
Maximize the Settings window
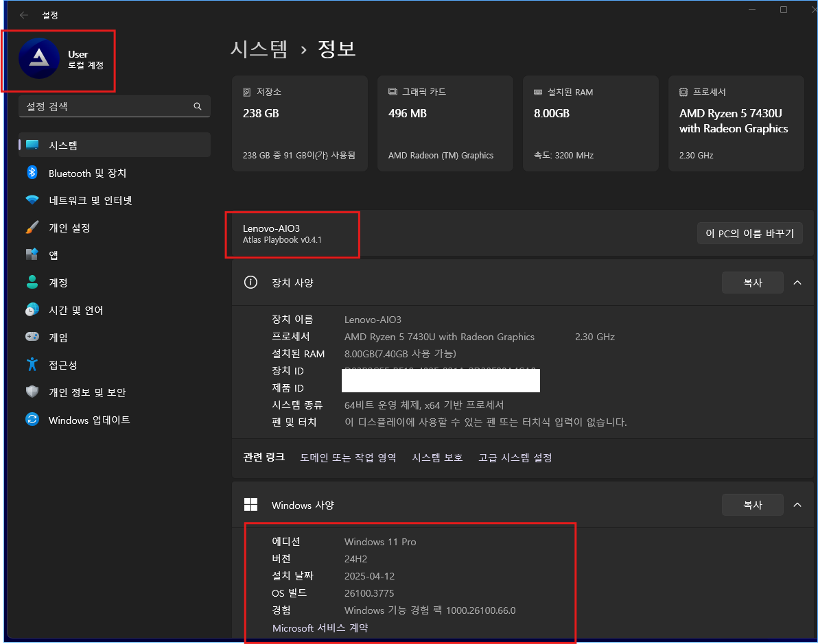784,10
